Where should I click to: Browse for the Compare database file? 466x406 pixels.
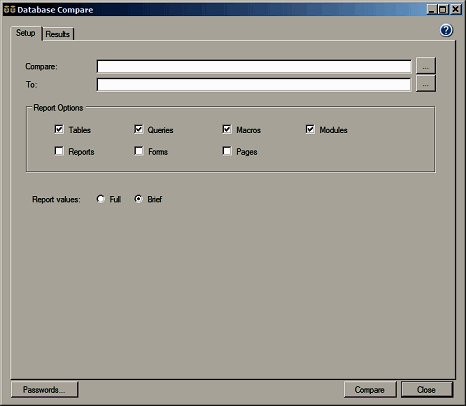(x=426, y=66)
